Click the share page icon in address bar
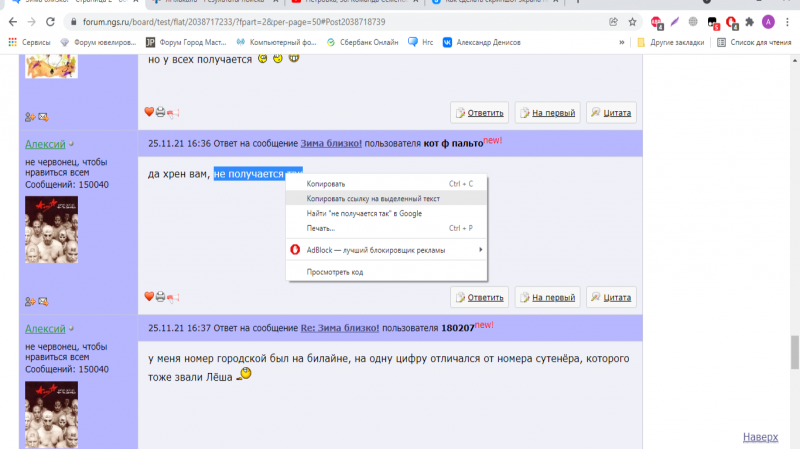This screenshot has width=800, height=449. (613, 22)
